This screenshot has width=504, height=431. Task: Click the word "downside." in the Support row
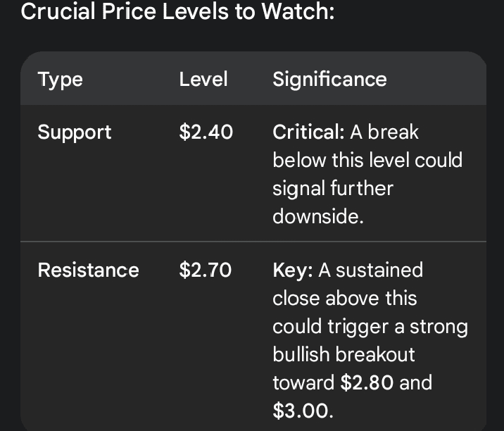[318, 217]
